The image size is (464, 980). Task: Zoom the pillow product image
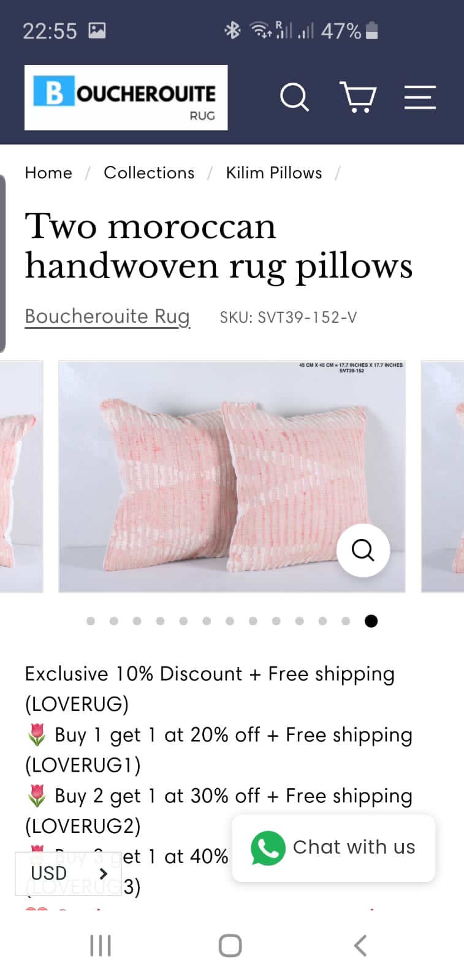[x=363, y=549]
